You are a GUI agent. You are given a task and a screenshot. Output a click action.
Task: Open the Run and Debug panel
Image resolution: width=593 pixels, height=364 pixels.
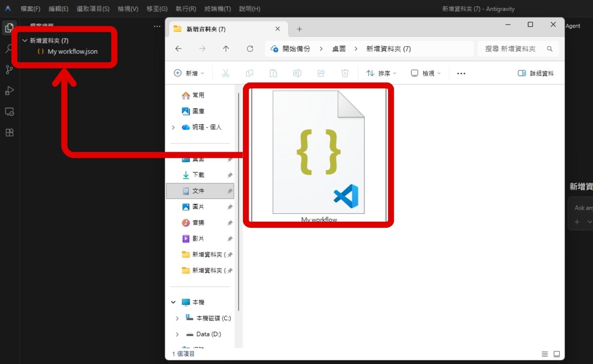pyautogui.click(x=9, y=90)
